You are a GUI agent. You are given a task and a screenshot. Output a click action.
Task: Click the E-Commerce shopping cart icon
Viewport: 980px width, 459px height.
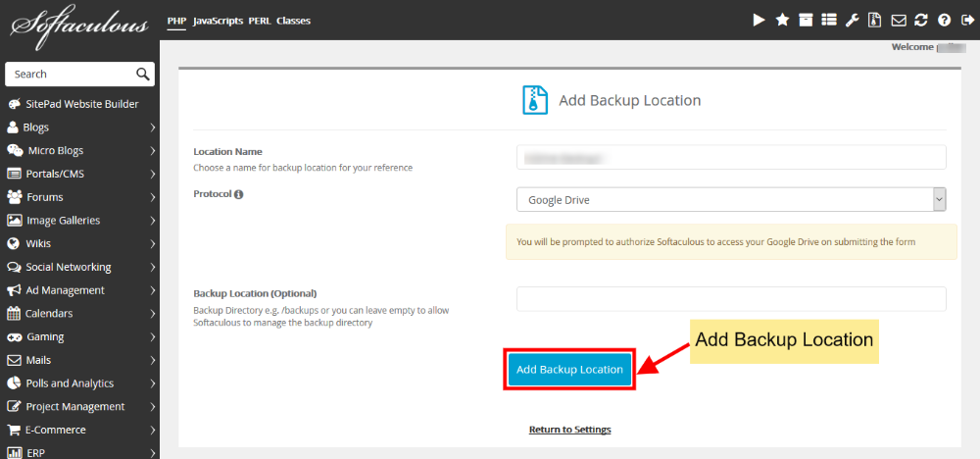coord(14,430)
